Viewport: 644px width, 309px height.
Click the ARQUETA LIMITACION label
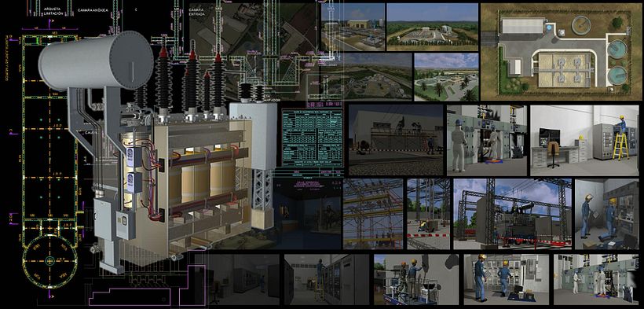point(53,11)
